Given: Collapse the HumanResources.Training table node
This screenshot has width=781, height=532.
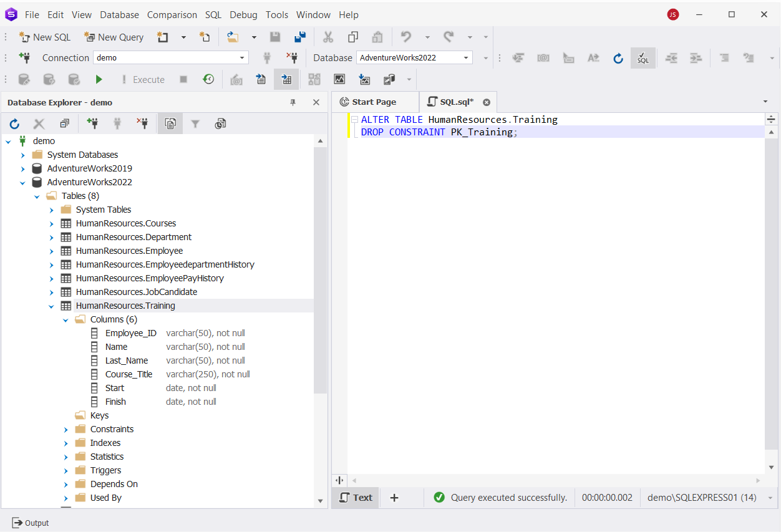Looking at the screenshot, I should click(52, 306).
